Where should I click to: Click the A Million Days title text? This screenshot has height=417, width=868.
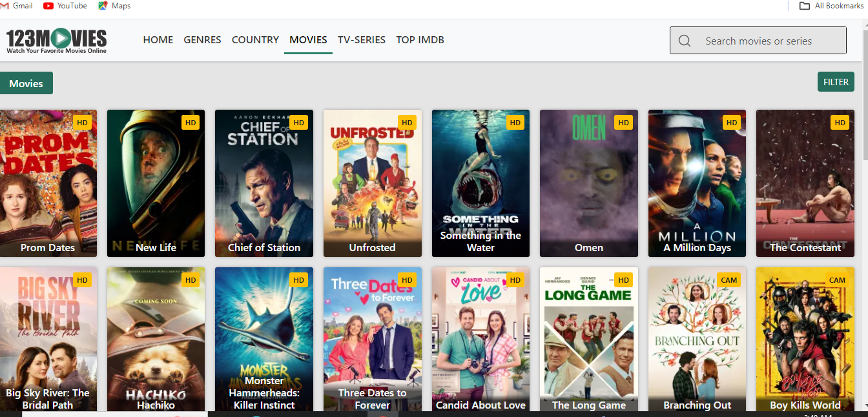pyautogui.click(x=697, y=248)
